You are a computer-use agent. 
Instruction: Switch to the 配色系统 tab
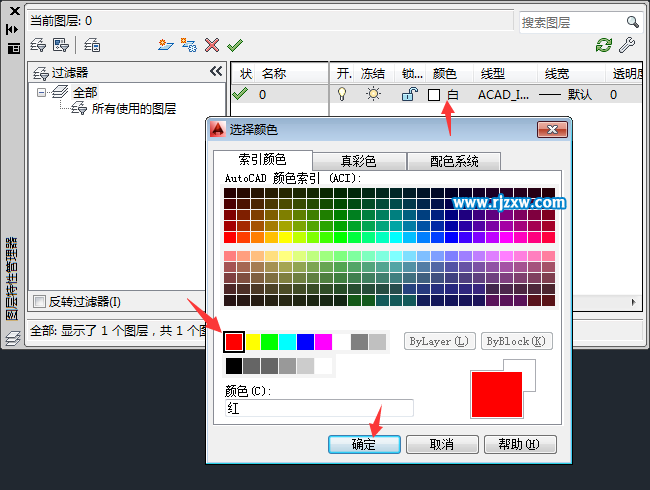[x=454, y=161]
